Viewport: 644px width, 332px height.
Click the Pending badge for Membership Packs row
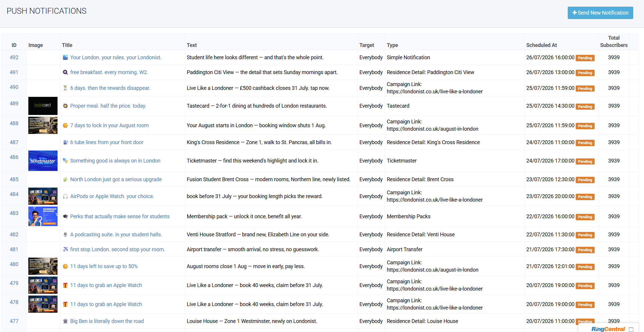coord(585,217)
